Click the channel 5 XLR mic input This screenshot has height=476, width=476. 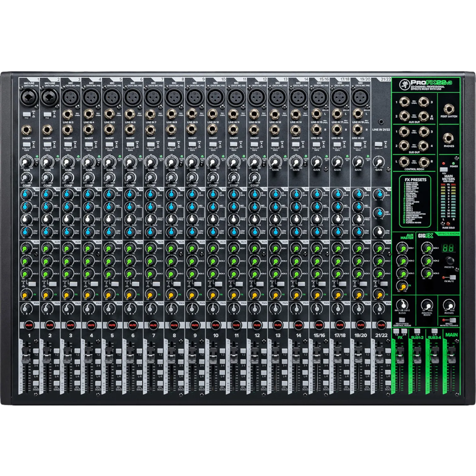pos(112,97)
